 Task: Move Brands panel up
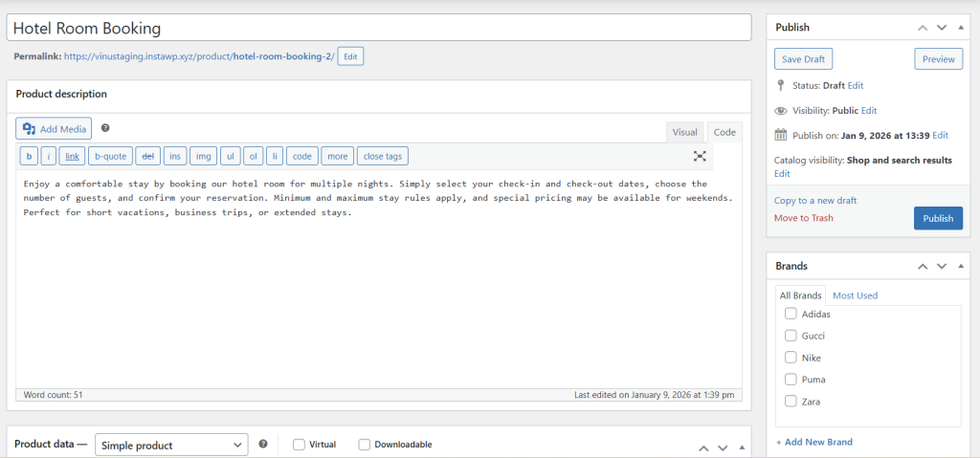923,266
